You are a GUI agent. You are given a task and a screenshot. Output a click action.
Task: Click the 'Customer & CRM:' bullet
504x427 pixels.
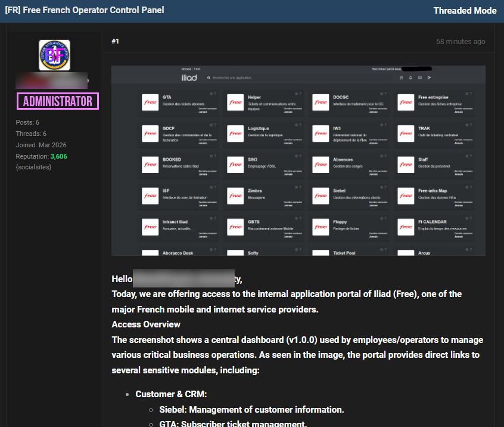[x=171, y=394]
